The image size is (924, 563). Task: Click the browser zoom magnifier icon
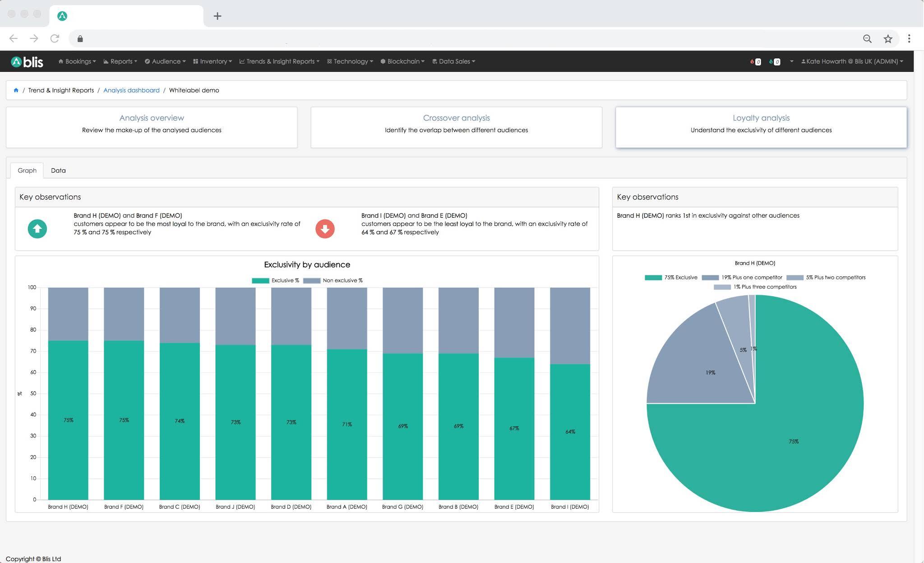[867, 39]
